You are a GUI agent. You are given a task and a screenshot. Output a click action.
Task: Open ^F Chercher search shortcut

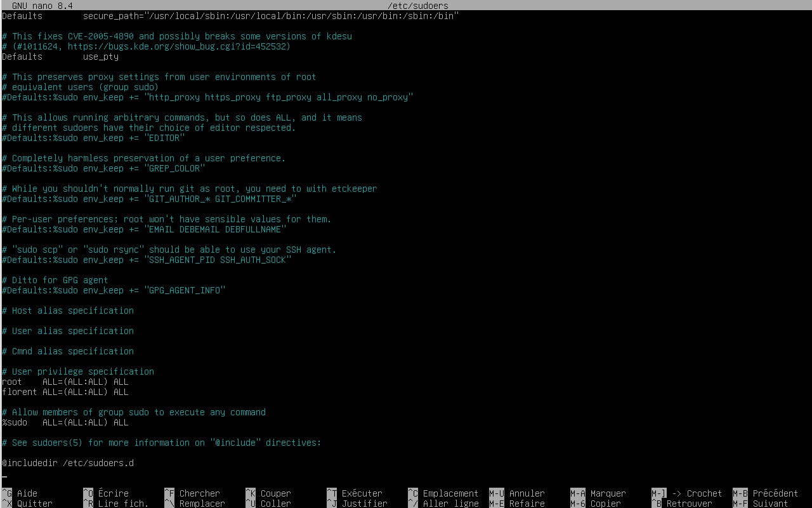click(x=192, y=493)
